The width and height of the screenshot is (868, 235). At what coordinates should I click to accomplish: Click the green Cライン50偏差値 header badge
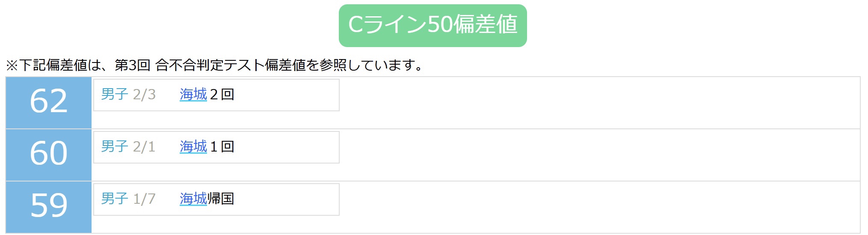point(433,25)
